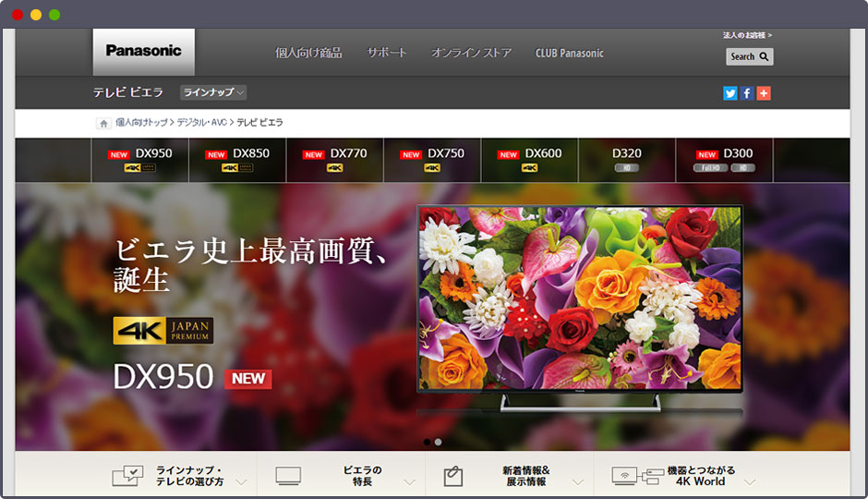Click テレビ ビエラ breadcrumb current page
This screenshot has width=868, height=499.
(259, 122)
